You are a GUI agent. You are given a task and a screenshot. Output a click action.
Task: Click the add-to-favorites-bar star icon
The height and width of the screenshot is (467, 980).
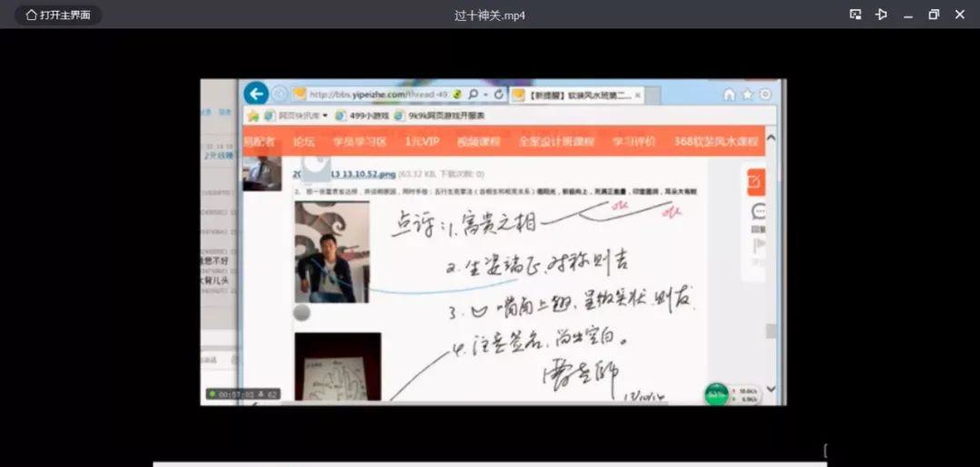pyautogui.click(x=252, y=115)
